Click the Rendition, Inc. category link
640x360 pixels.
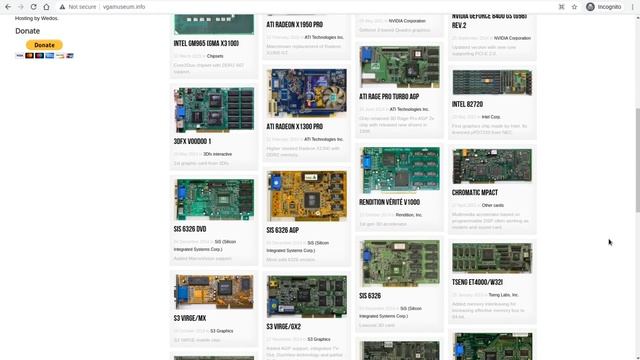409,215
